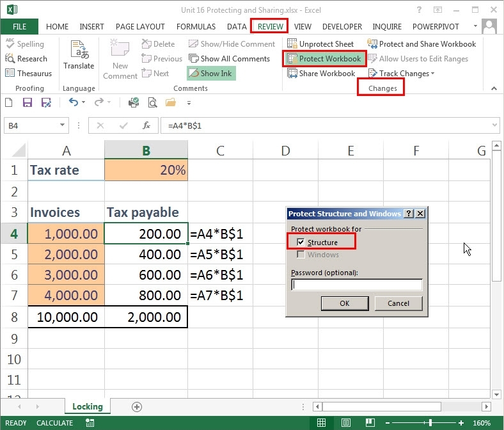This screenshot has width=504, height=430.
Task: Confirm the formula with the checkmark icon
Action: (123, 125)
